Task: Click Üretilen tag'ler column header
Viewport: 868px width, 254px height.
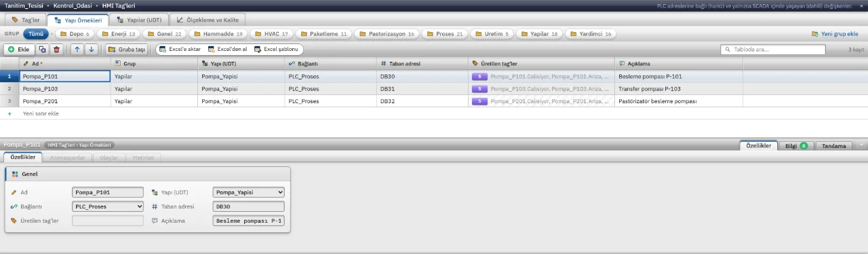Action: 541,63
